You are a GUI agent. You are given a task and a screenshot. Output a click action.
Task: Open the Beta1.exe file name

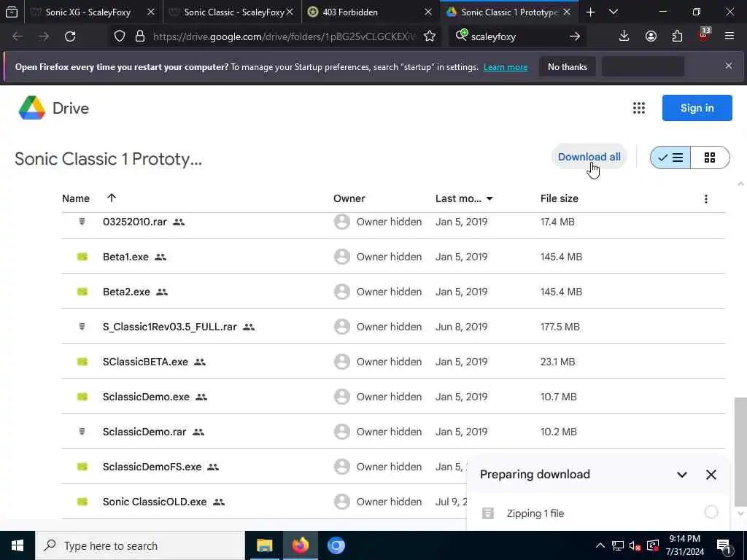pyautogui.click(x=125, y=257)
